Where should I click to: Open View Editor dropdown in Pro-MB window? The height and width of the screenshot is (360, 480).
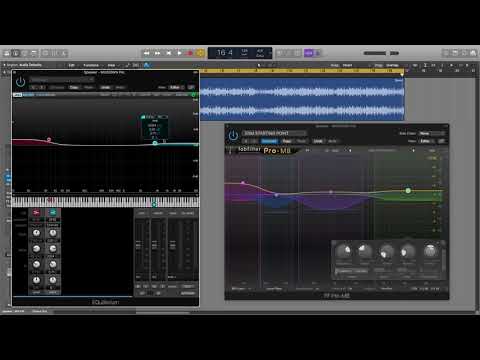tap(427, 141)
